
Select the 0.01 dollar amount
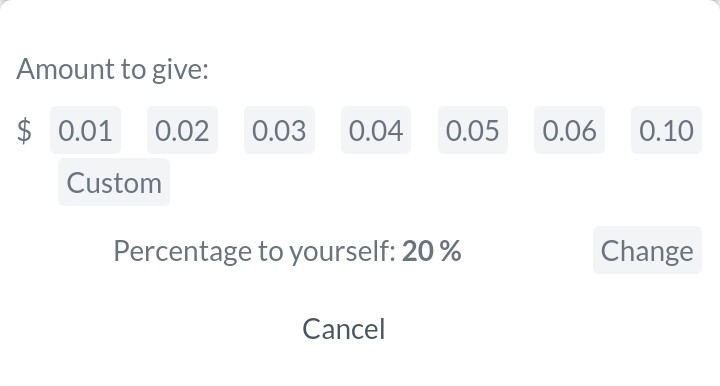pyautogui.click(x=85, y=130)
